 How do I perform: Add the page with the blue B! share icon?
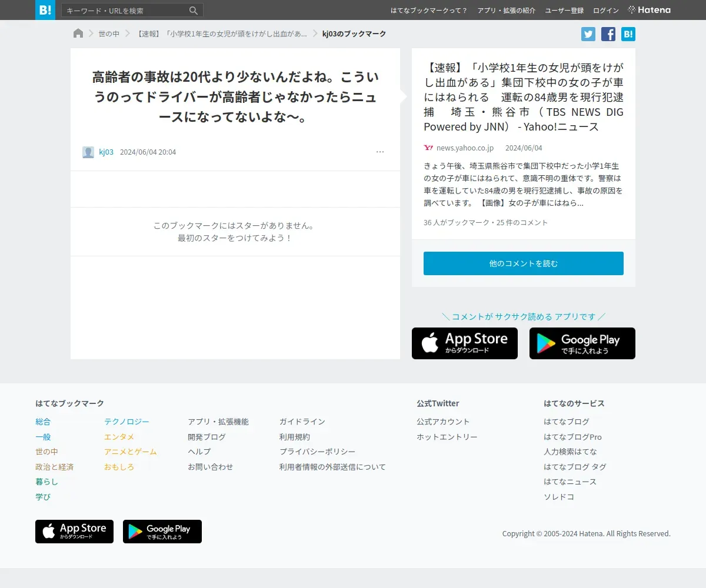(628, 34)
